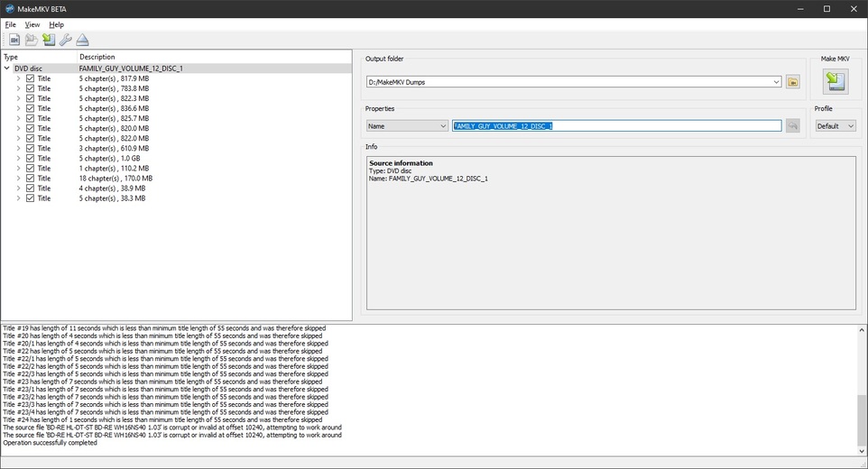Open the File menu
Screen dimensions: 868x469
(x=11, y=24)
